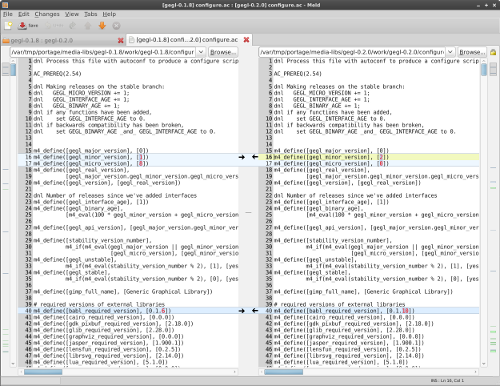
Task: Push line 40 babl change rightward
Action: tap(242, 311)
